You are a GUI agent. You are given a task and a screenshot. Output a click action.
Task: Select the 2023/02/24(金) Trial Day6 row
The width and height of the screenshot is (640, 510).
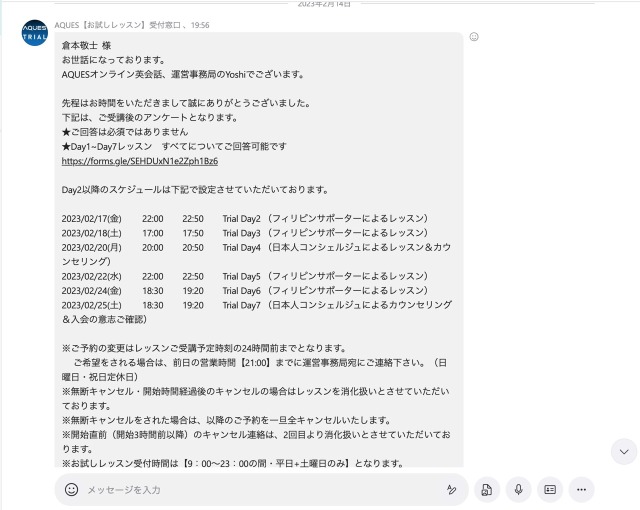pyautogui.click(x=244, y=290)
